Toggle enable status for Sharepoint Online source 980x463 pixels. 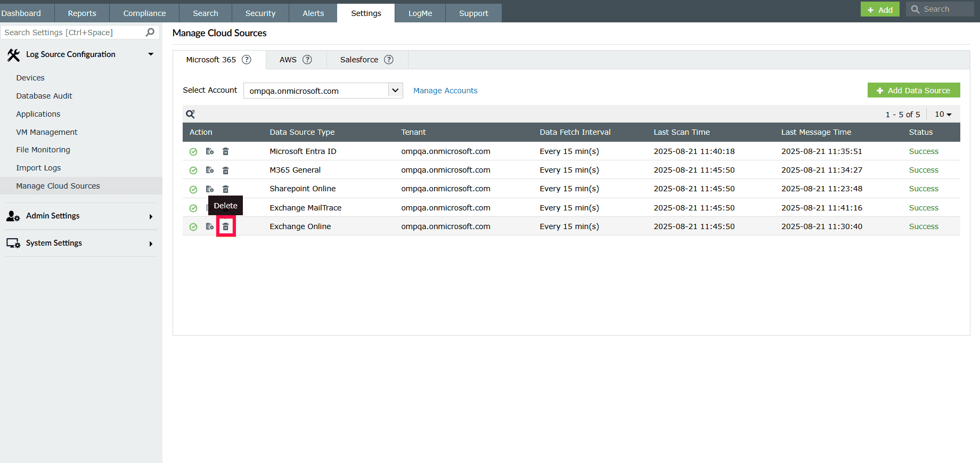193,189
